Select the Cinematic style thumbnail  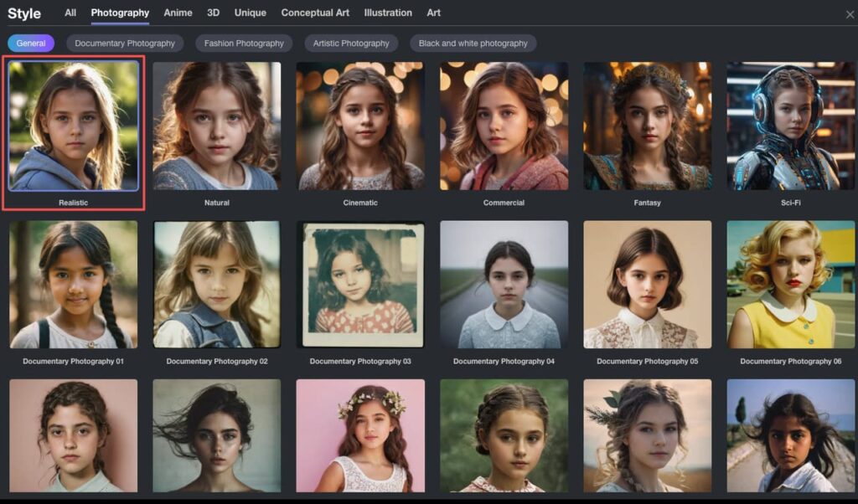(x=360, y=126)
